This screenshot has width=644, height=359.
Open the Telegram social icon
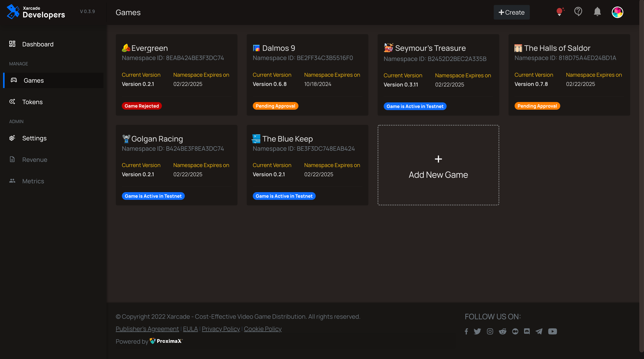(x=539, y=331)
